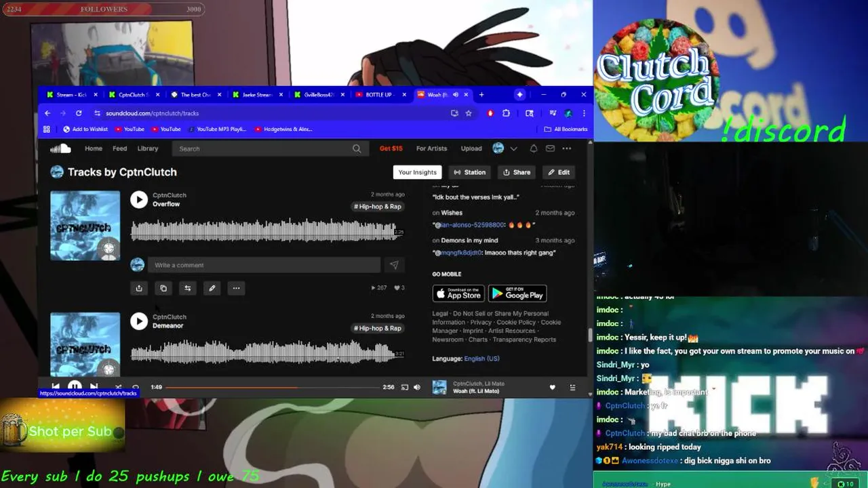Copy the Overflow track link
The image size is (868, 488).
pos(163,288)
